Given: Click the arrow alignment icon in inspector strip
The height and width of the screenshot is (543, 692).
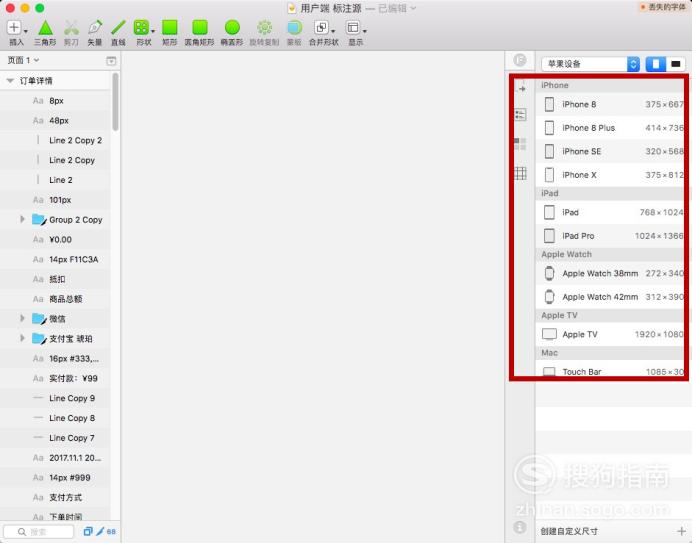Looking at the screenshot, I should pyautogui.click(x=521, y=87).
